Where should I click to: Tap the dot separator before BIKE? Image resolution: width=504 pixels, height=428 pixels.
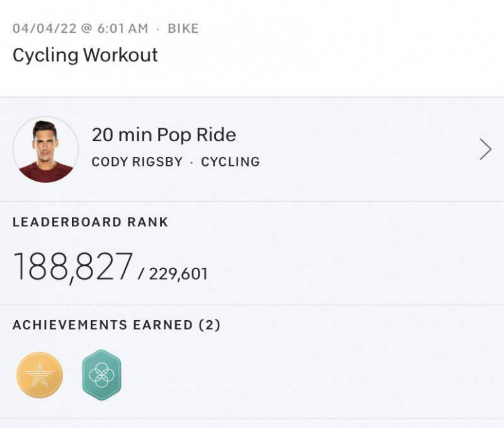pos(157,28)
